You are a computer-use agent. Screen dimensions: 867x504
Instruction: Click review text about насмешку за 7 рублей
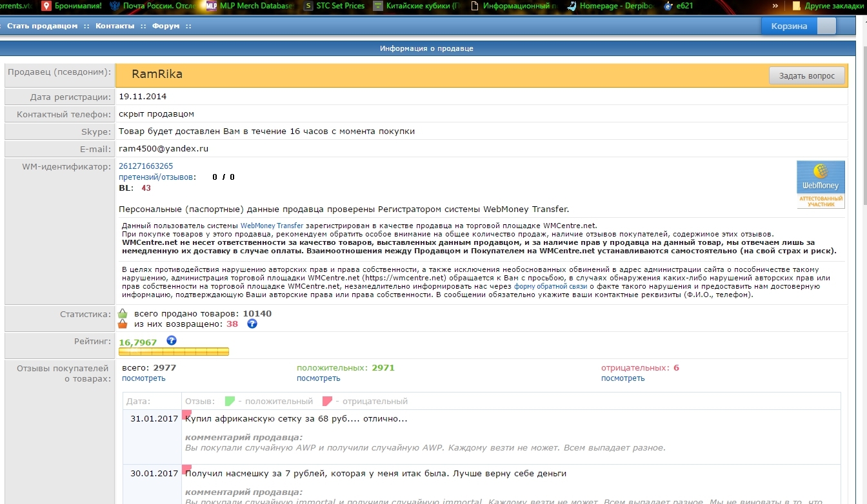point(375,473)
